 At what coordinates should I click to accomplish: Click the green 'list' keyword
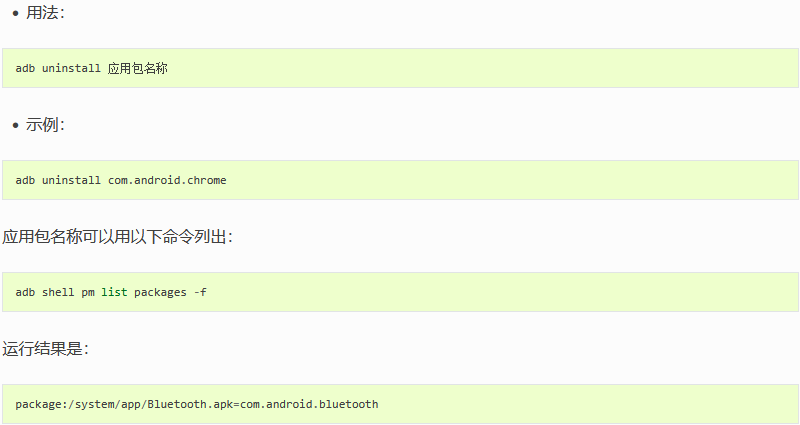tap(114, 292)
